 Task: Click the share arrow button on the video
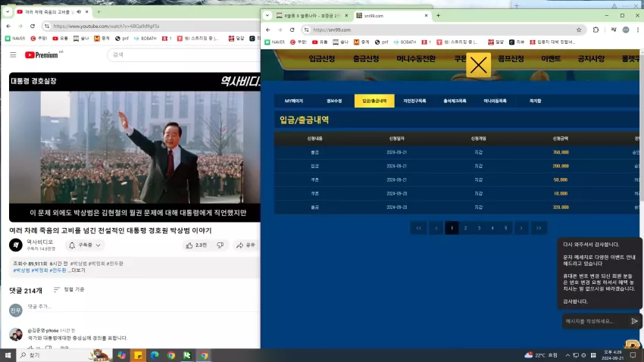(x=245, y=245)
